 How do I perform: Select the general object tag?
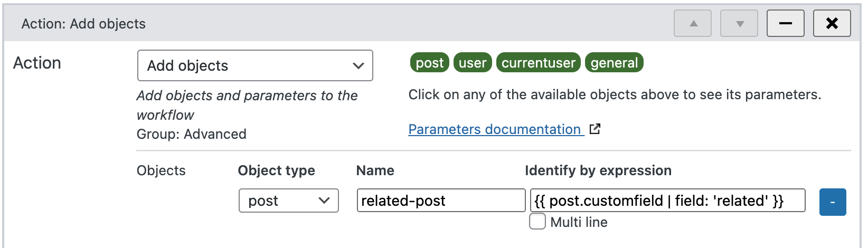coord(614,63)
